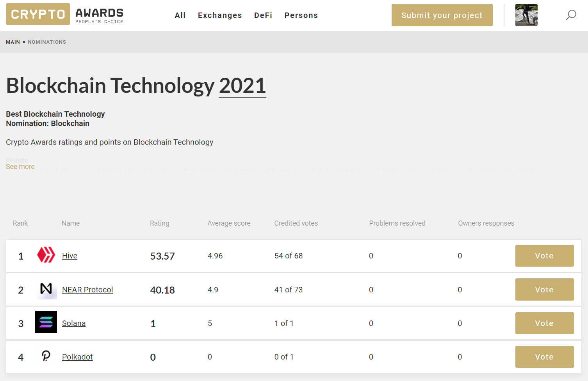Go to MAIN breadcrumb
The width and height of the screenshot is (588, 381).
(13, 42)
